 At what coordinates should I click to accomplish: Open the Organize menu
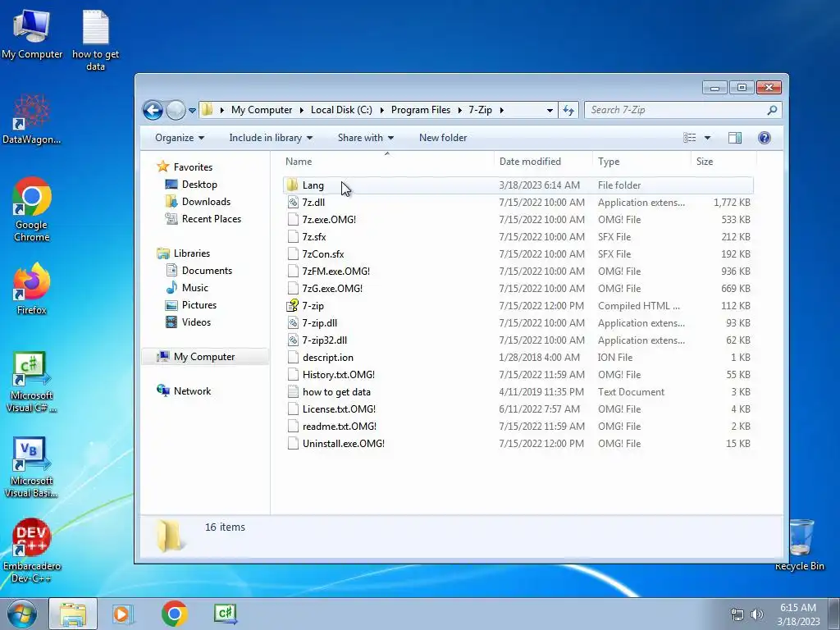[x=180, y=138]
